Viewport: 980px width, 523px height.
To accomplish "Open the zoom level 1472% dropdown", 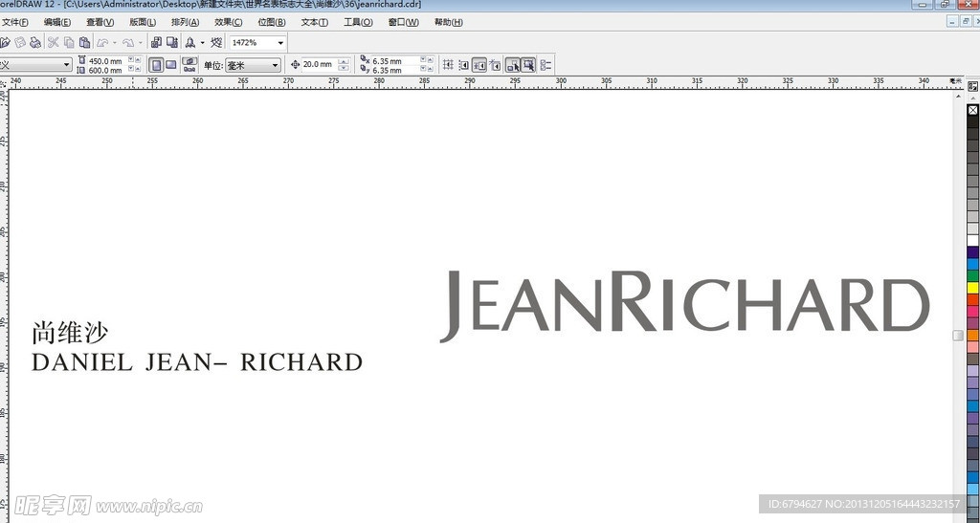I will (280, 43).
